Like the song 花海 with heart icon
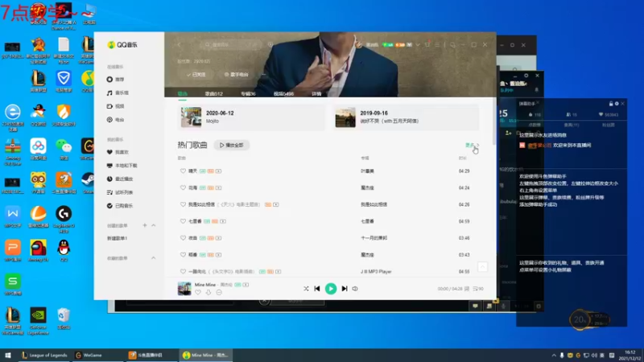 click(x=183, y=187)
